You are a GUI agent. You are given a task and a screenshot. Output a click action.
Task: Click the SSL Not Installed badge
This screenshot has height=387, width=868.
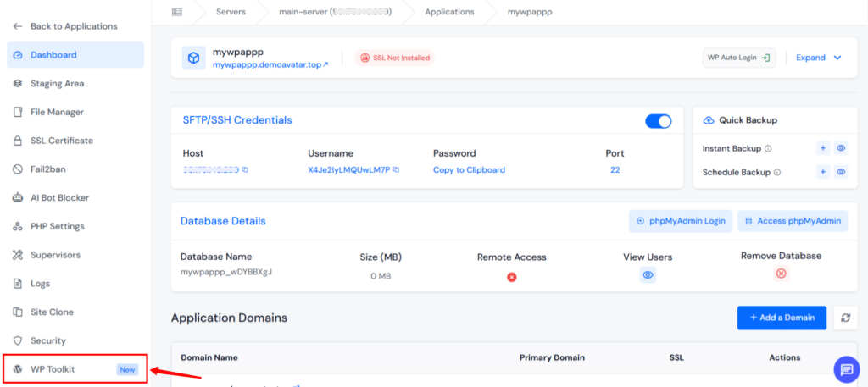395,58
